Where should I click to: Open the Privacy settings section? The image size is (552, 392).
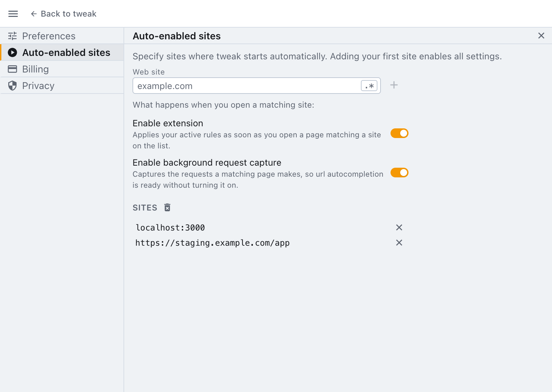(62, 86)
